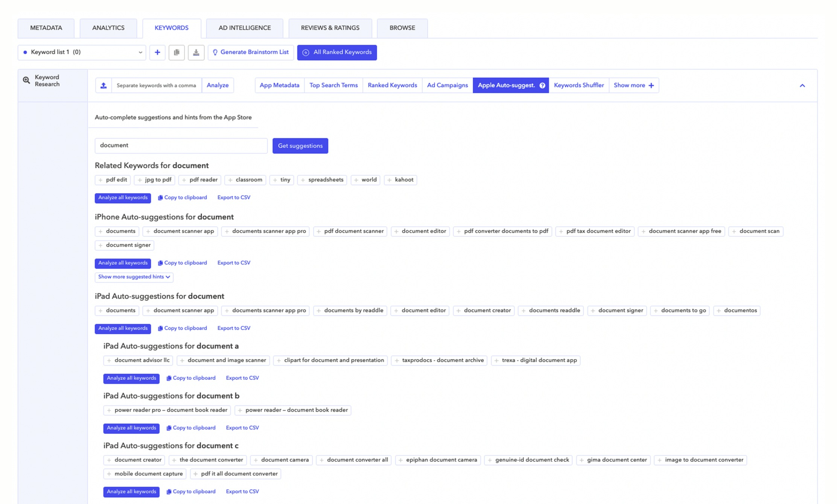
Task: Add 'documents by readdle' iPad suggestion chip
Action: (350, 311)
